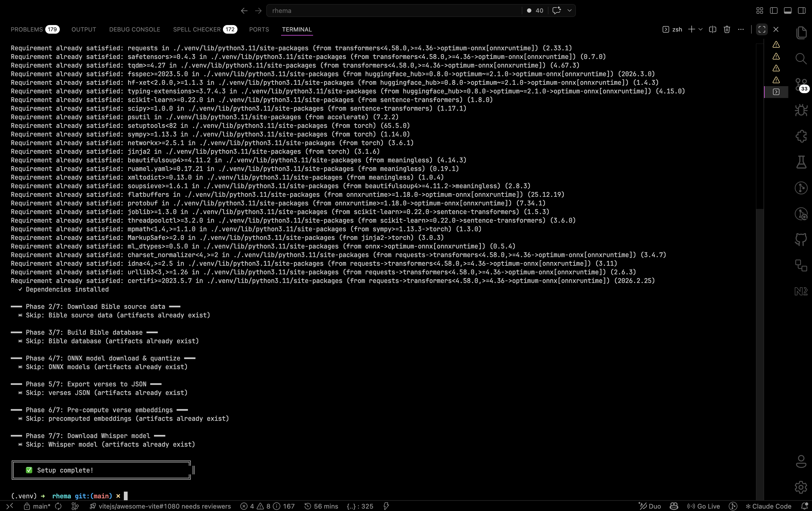Open the Accounts person icon

pos(801,461)
